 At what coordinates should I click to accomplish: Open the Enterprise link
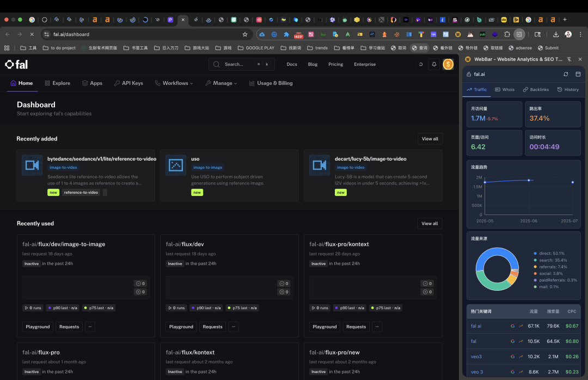(x=365, y=64)
